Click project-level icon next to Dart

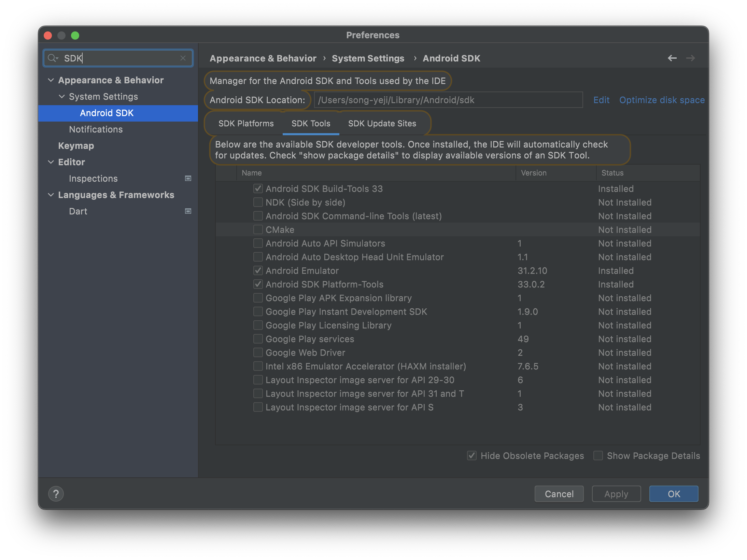(188, 211)
